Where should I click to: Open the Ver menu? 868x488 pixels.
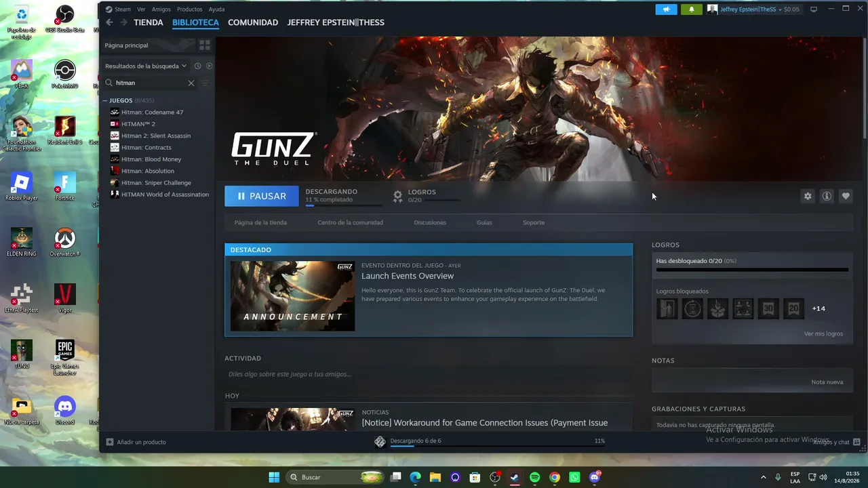point(141,9)
